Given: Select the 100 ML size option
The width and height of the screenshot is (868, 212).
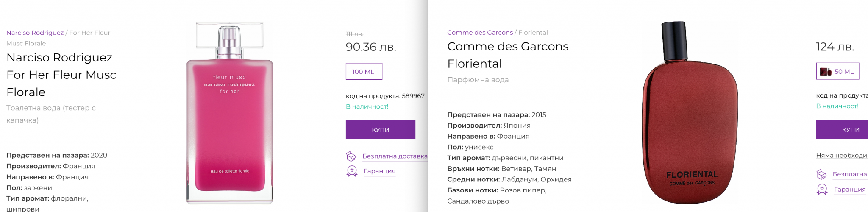Looking at the screenshot, I should click(364, 72).
